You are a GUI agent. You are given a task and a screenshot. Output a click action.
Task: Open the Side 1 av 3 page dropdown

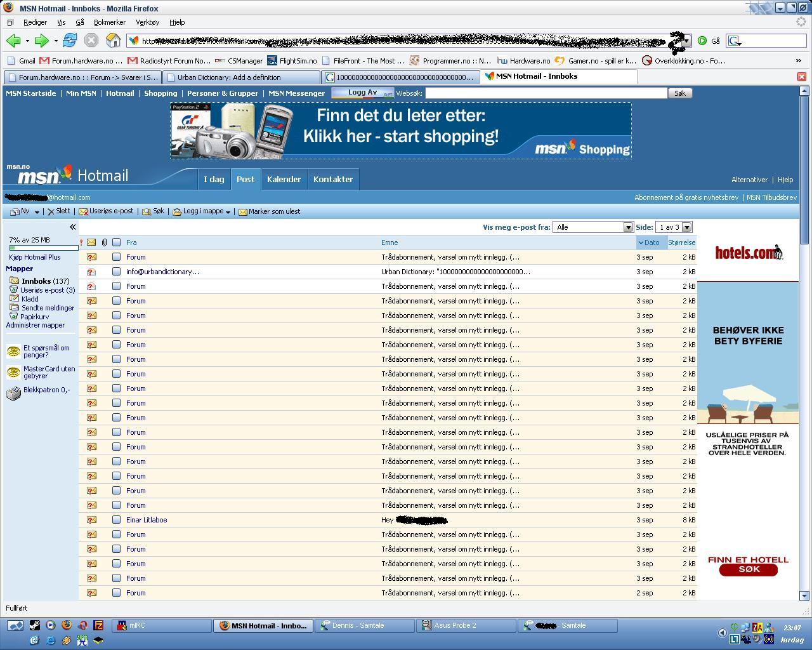(674, 227)
